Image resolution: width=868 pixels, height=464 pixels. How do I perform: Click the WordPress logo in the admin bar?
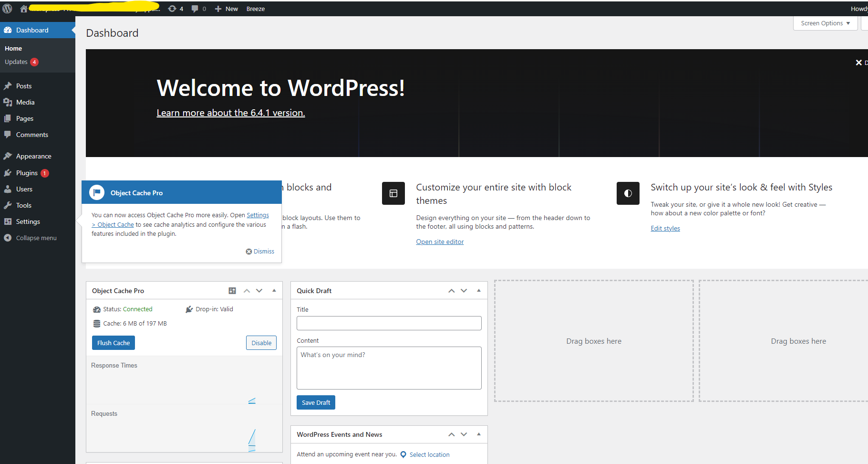tap(7, 9)
